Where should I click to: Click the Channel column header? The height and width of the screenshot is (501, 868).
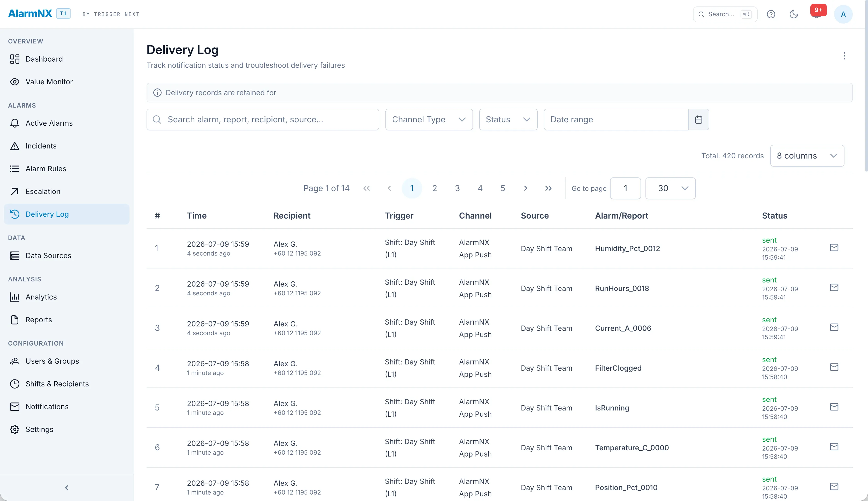pyautogui.click(x=475, y=216)
